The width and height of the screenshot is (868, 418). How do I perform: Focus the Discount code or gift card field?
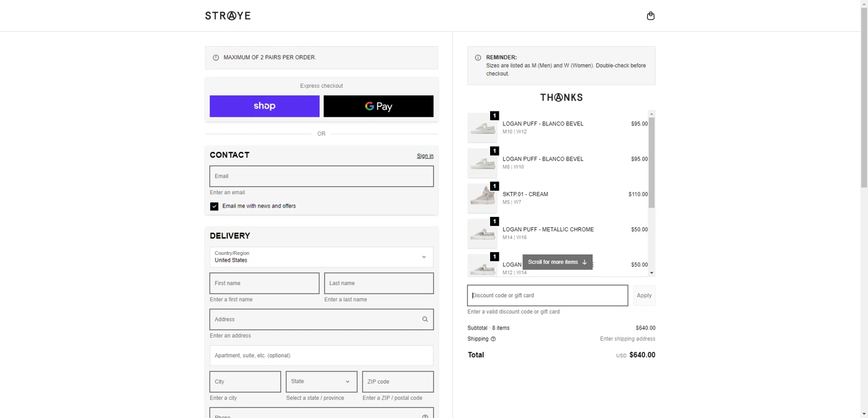coord(547,295)
